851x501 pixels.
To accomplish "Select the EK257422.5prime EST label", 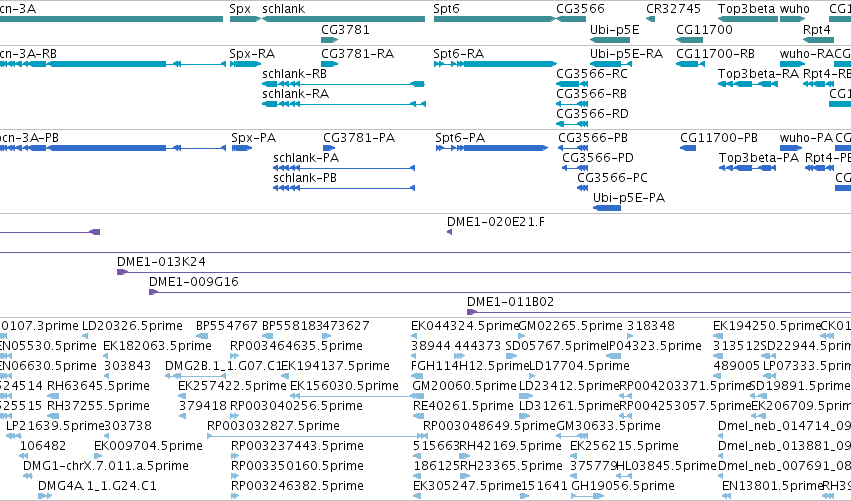I will 232,386.
